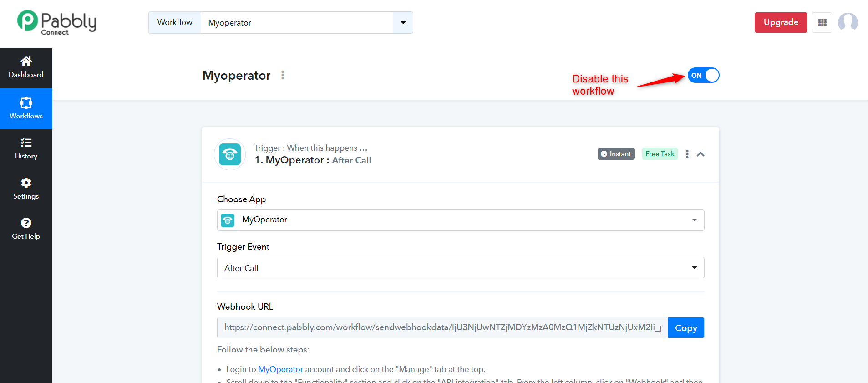
Task: Open History in sidebar
Action: (26, 149)
